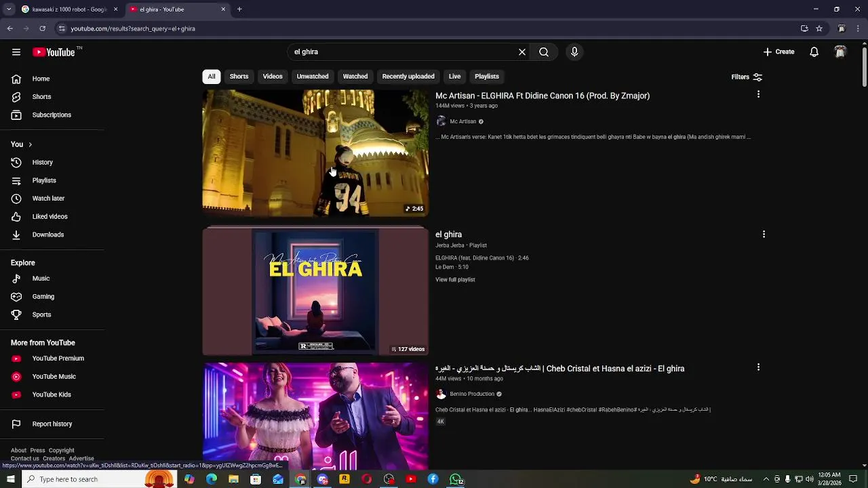
Task: Bookmark this page with star icon
Action: [x=819, y=28]
